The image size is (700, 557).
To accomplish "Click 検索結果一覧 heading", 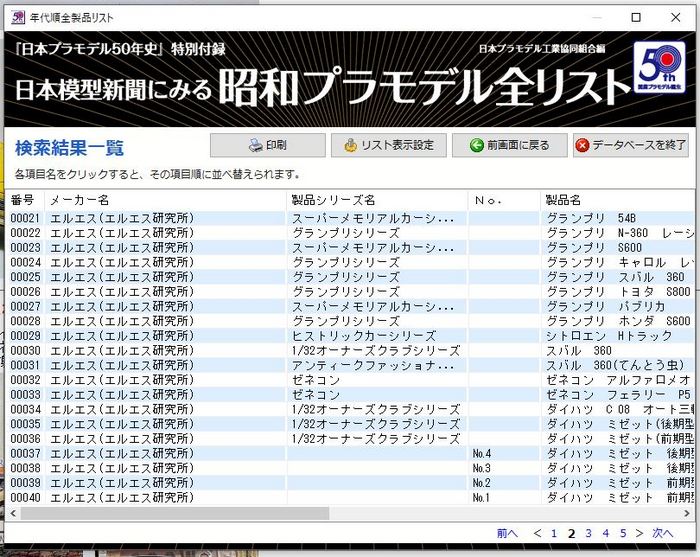I will pos(69,148).
